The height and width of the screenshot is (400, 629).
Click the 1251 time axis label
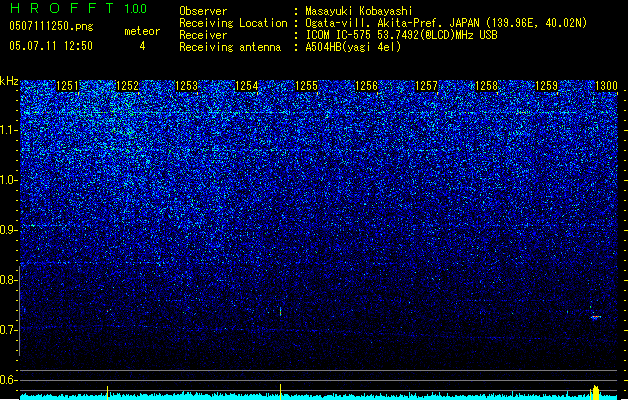point(67,86)
